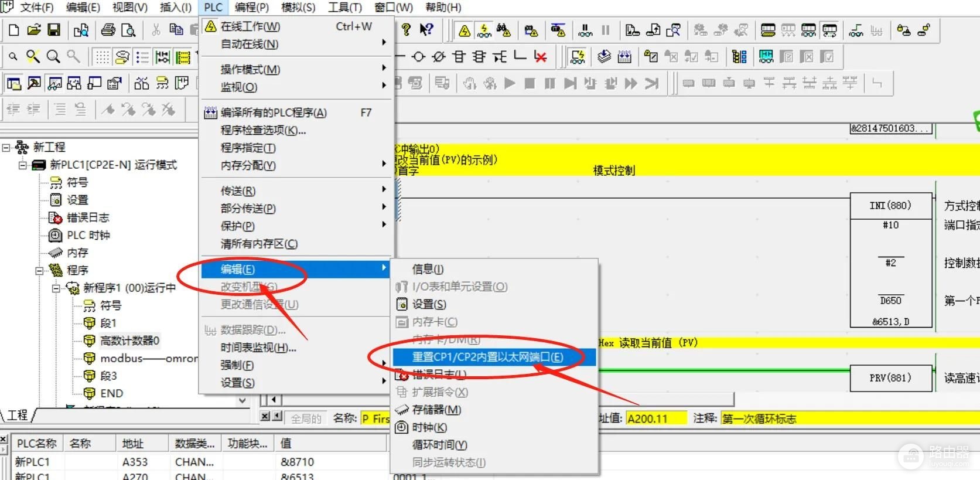Image resolution: width=980 pixels, height=480 pixels.
Task: Choose 存储器(M) in the submenu
Action: click(x=494, y=410)
